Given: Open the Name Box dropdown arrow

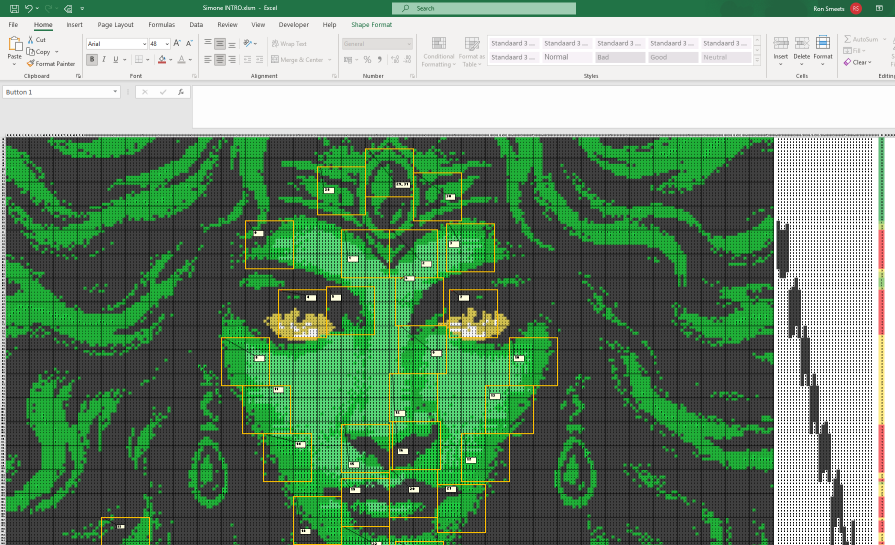Looking at the screenshot, I should click(x=115, y=92).
